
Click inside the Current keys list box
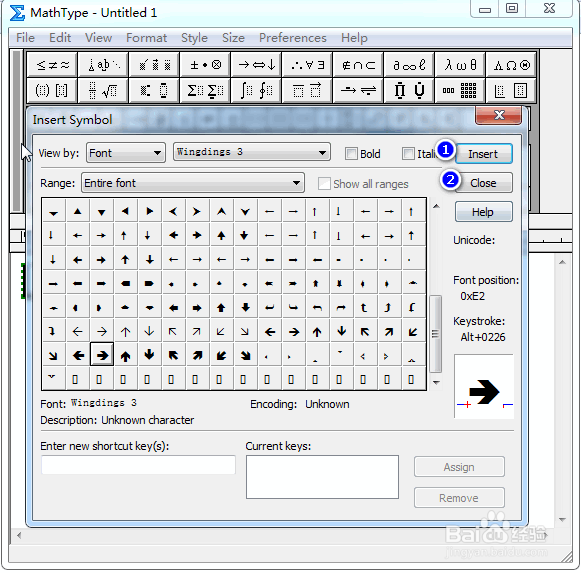[x=322, y=477]
